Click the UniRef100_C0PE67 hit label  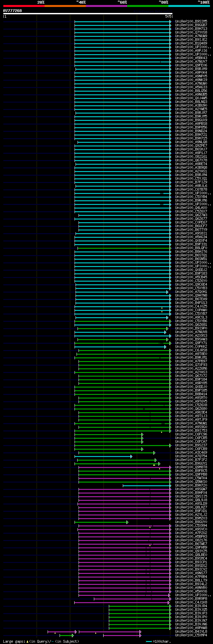[x=191, y=222]
